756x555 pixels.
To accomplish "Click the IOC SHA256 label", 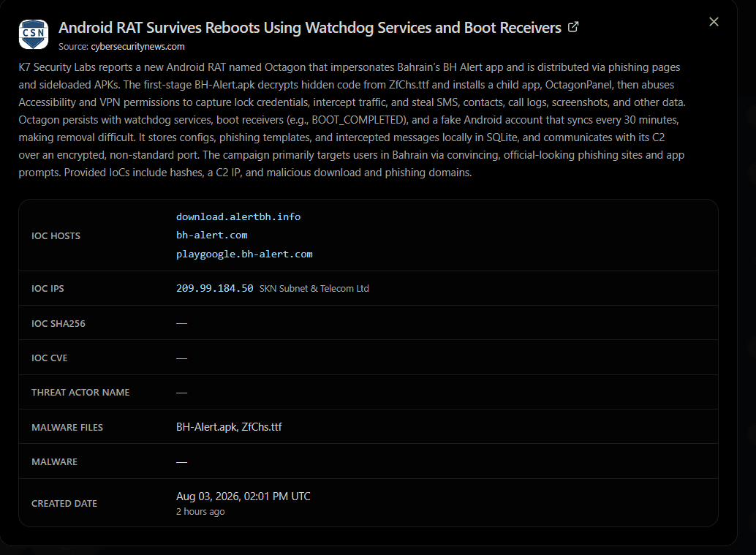I will pyautogui.click(x=58, y=323).
